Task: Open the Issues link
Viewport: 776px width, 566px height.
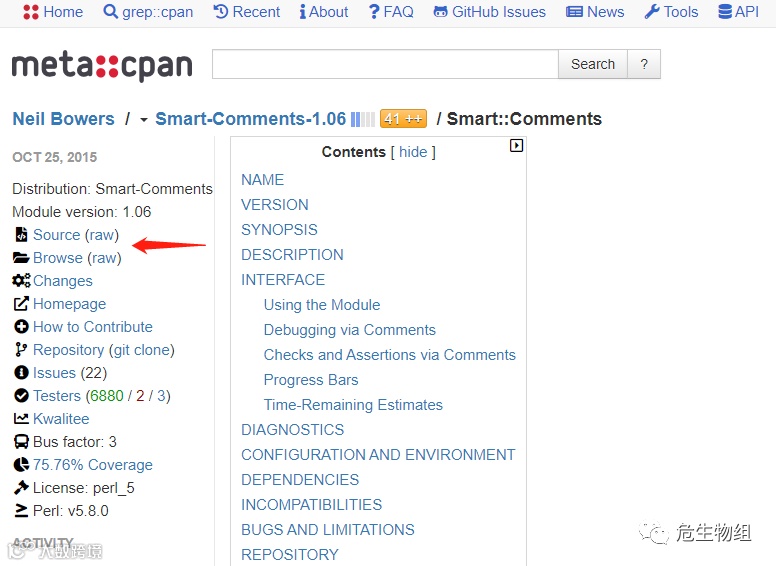Action: [54, 373]
